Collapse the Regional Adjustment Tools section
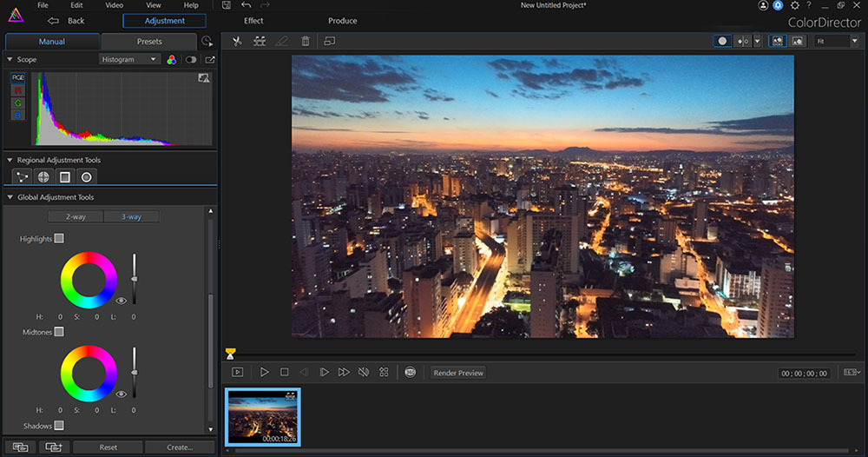 click(x=10, y=160)
